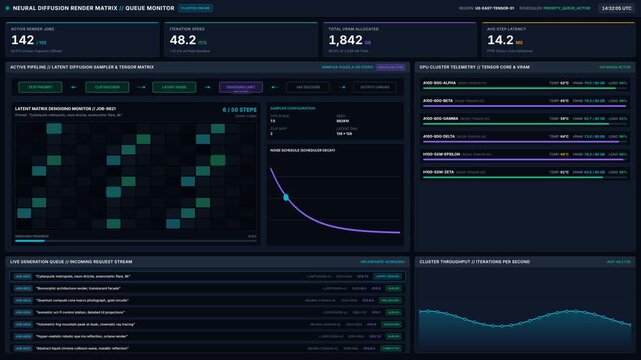Click the job ID badge on Cyberpunk metropolis row
Screen dimensions: 641x360
click(x=23, y=277)
